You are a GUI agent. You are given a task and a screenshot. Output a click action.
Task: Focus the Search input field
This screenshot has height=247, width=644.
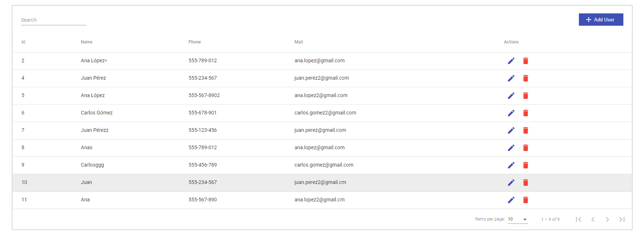click(54, 20)
